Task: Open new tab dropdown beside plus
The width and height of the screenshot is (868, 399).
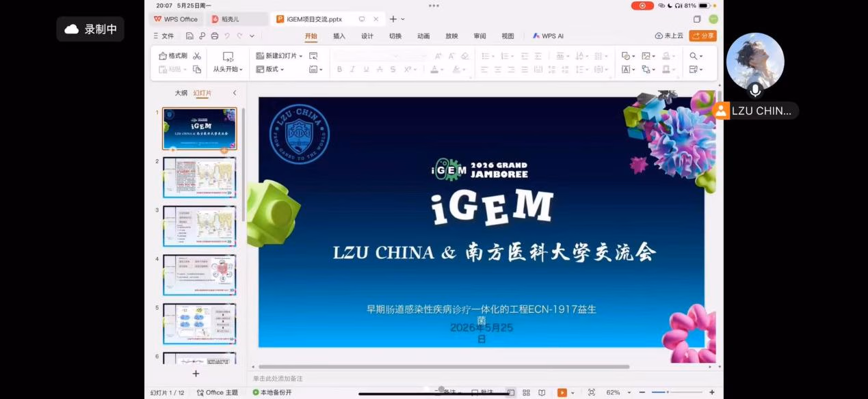Action: point(403,19)
